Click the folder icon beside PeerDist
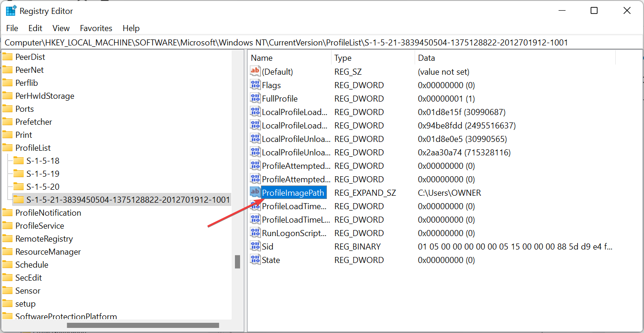This screenshot has width=644, height=333. point(7,57)
